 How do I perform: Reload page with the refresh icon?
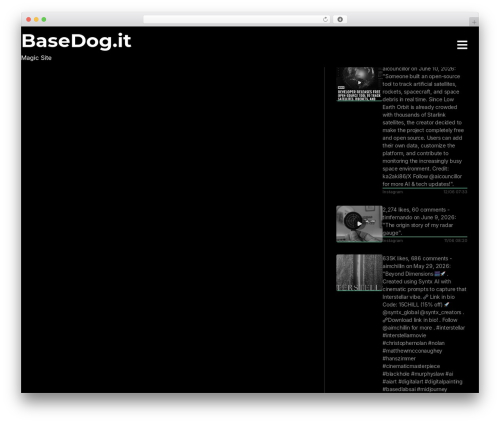(325, 19)
